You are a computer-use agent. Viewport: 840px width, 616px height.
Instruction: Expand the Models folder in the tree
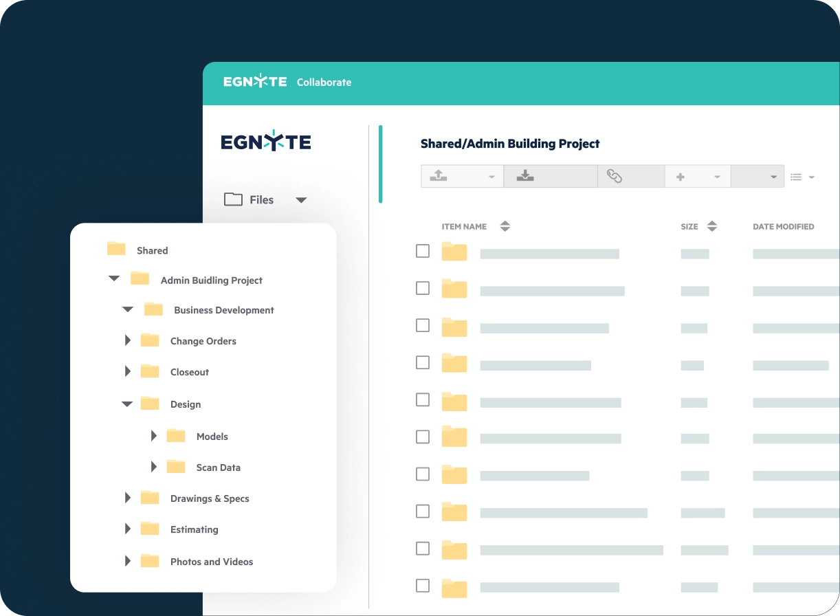[x=153, y=435]
